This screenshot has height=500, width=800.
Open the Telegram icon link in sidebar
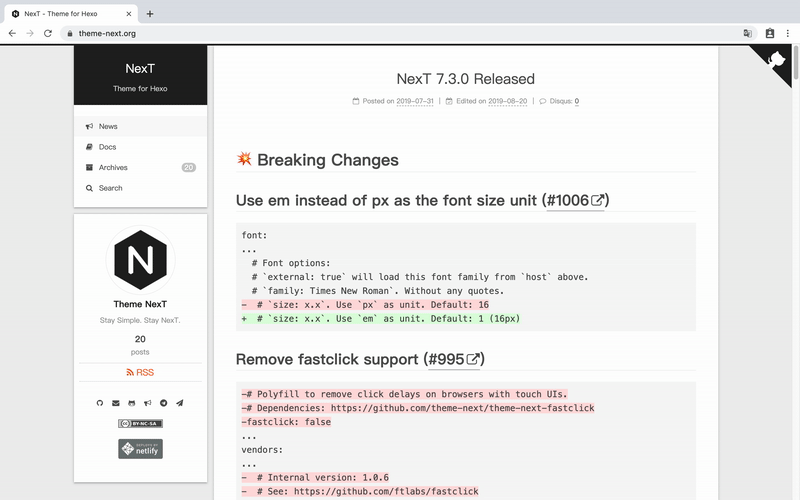[x=164, y=403]
